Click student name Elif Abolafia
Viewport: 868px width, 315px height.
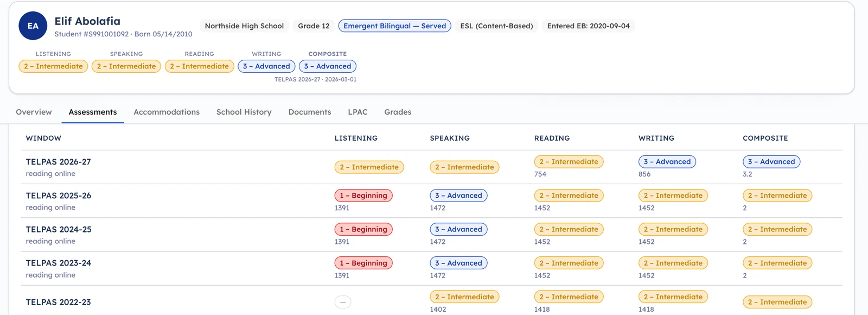87,21
